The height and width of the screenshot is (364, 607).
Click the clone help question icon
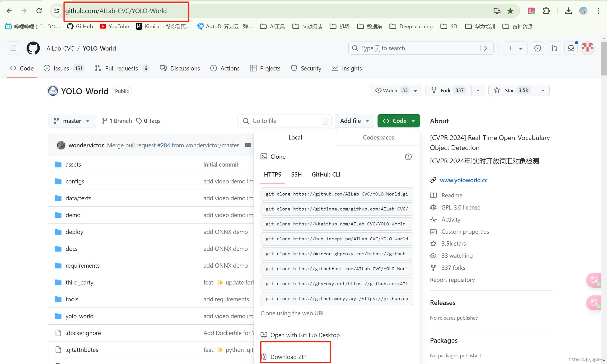pos(408,157)
